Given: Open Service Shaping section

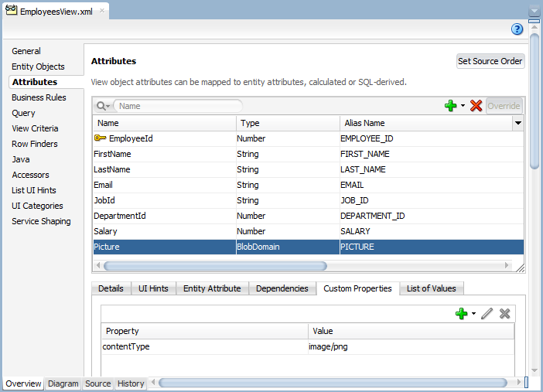Looking at the screenshot, I should 41,221.
